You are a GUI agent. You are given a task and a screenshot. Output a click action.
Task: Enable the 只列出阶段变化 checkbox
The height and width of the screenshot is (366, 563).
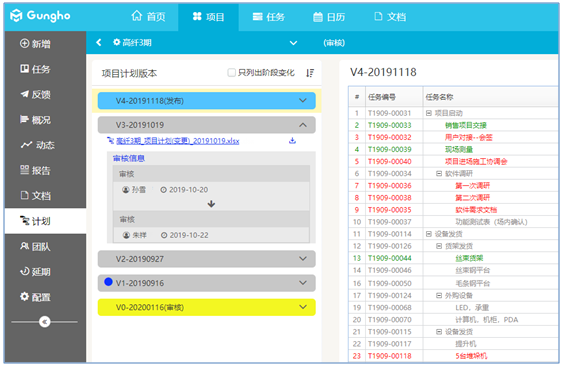coord(232,73)
